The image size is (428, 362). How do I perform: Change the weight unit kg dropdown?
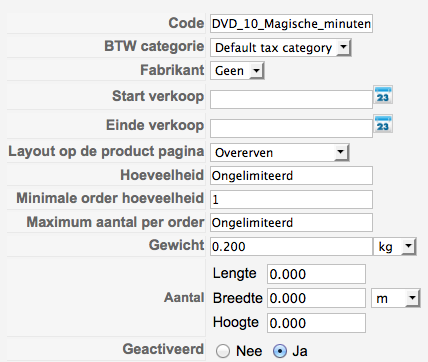pos(394,247)
